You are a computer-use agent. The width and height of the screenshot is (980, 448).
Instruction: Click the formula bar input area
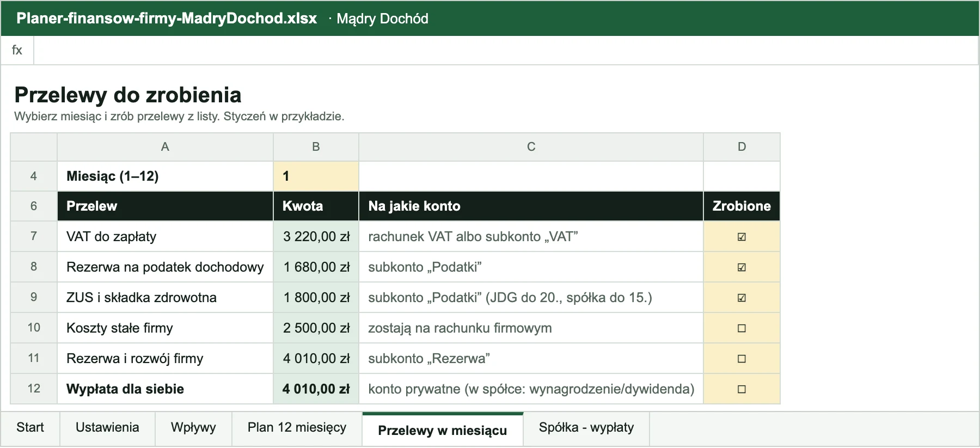[x=506, y=51]
